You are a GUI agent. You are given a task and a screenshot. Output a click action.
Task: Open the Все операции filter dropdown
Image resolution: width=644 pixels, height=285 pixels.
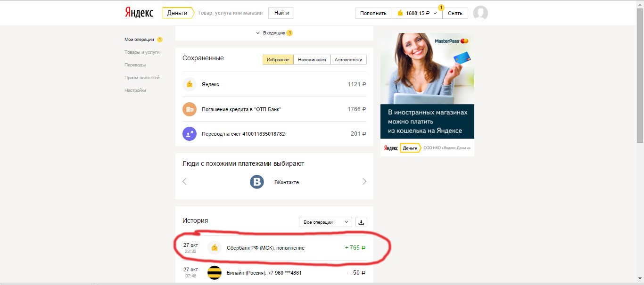click(325, 222)
